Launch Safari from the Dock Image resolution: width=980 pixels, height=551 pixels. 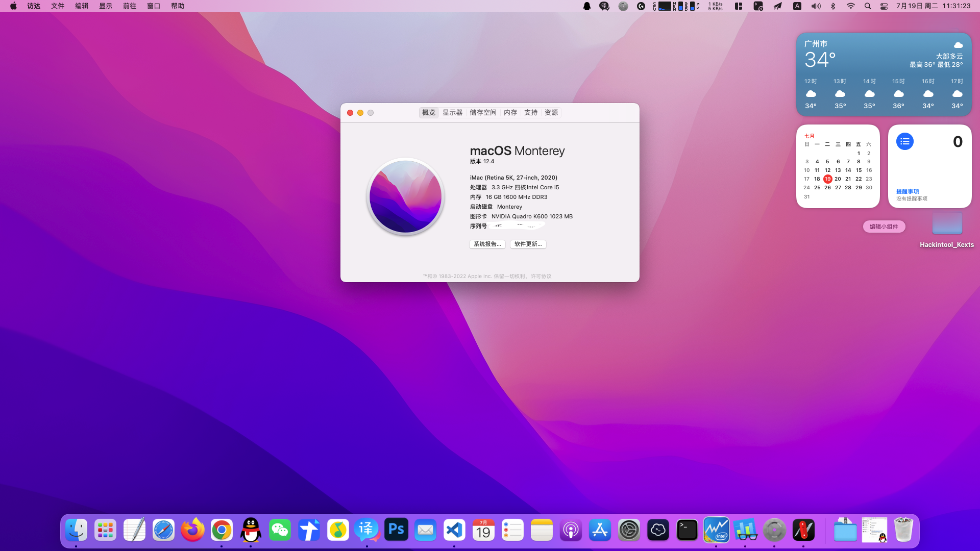click(163, 530)
